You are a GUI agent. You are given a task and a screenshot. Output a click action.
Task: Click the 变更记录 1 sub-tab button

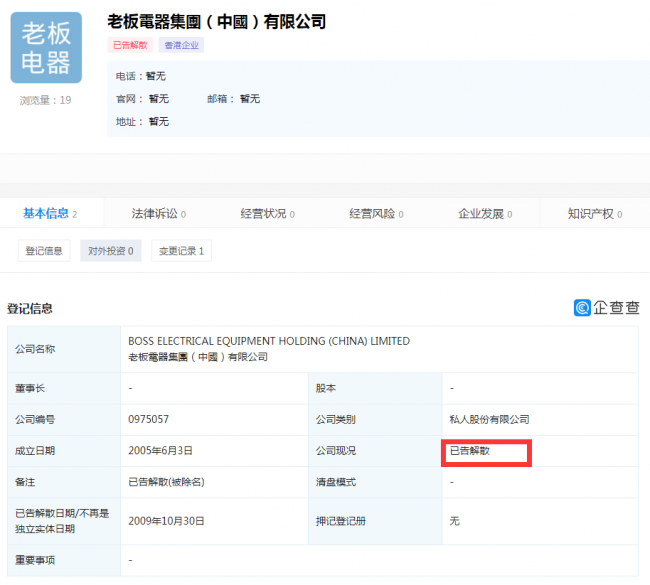click(x=182, y=251)
